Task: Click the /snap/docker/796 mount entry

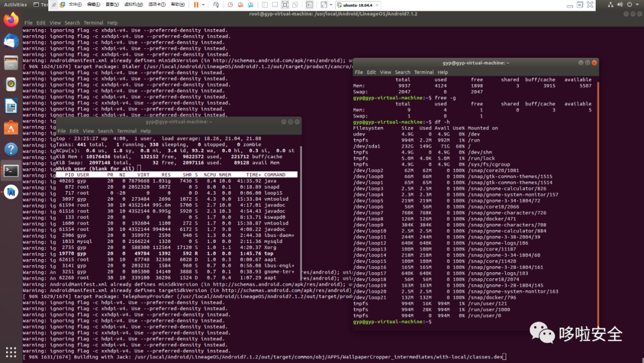Action: tap(491, 298)
